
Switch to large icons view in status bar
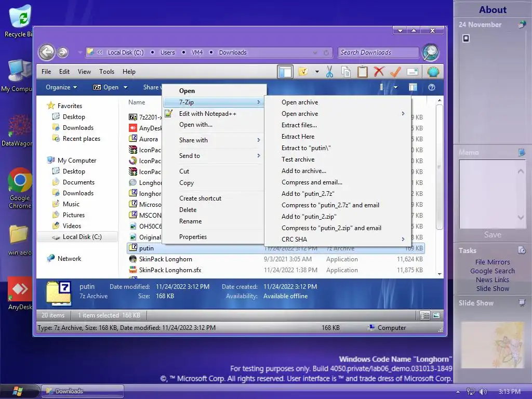(436, 315)
